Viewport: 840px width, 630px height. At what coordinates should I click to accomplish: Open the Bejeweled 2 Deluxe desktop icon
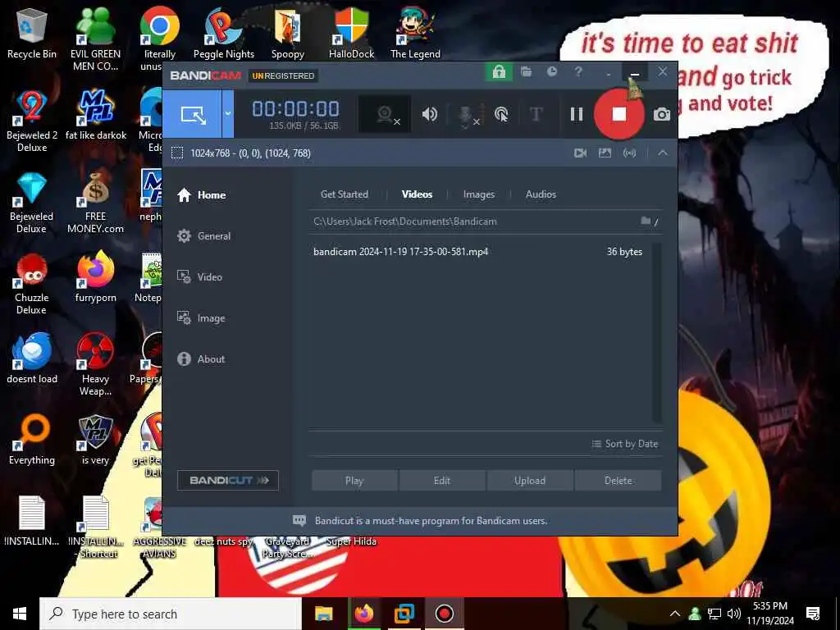32,121
